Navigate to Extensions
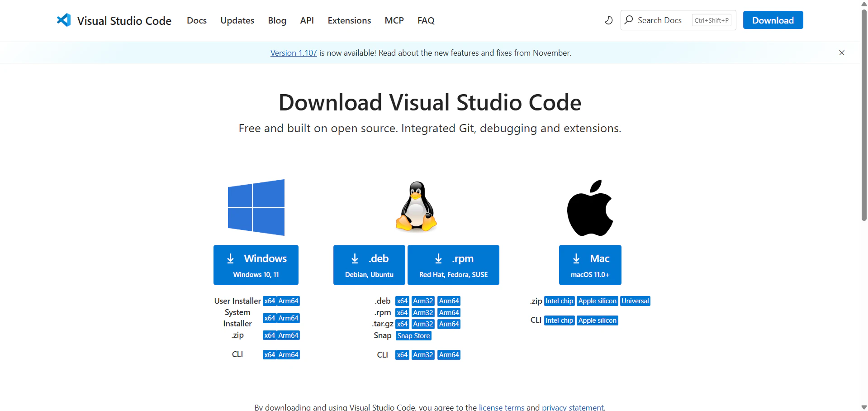868x411 pixels. click(x=349, y=20)
